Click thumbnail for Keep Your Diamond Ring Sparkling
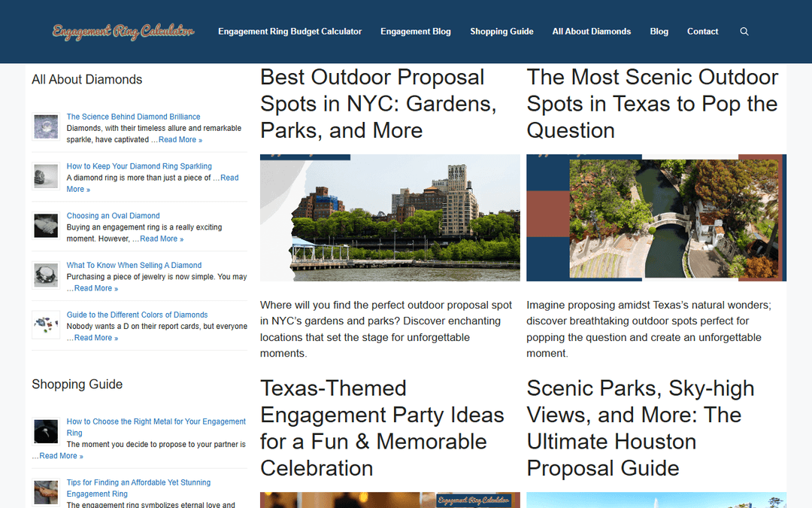The width and height of the screenshot is (812, 508). 46,176
